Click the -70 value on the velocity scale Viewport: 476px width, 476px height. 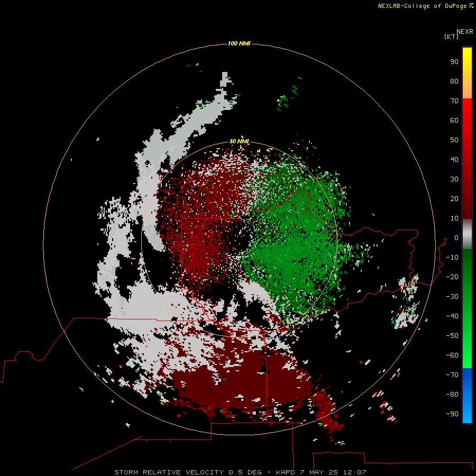pos(452,374)
